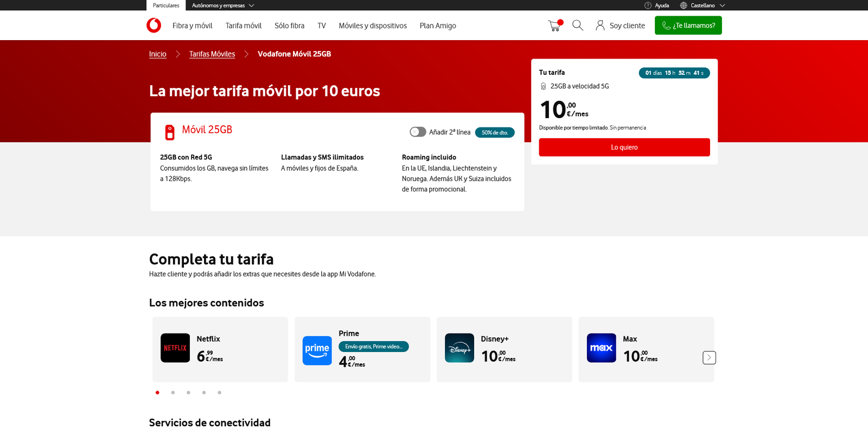
Task: Open Sólo fibra menu
Action: [289, 25]
